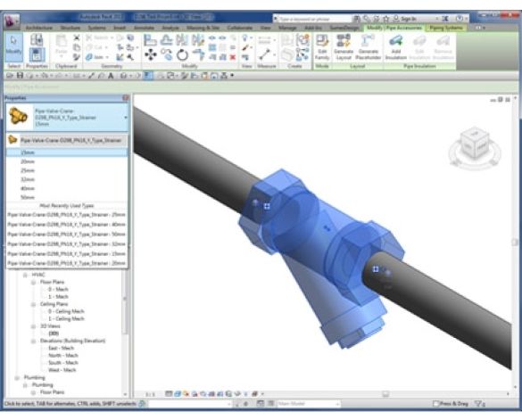Choose the 50mm type in the list
Viewport: 522px width, 420px height.
(67, 197)
